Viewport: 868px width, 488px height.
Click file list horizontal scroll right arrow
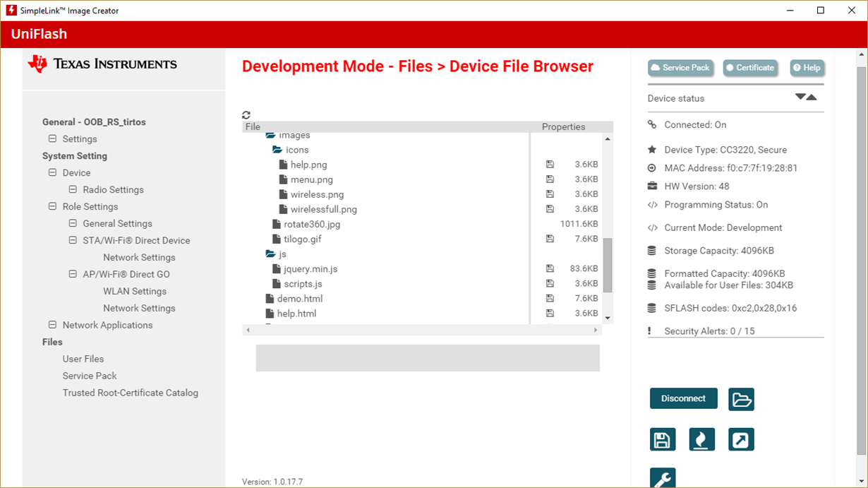(x=596, y=330)
